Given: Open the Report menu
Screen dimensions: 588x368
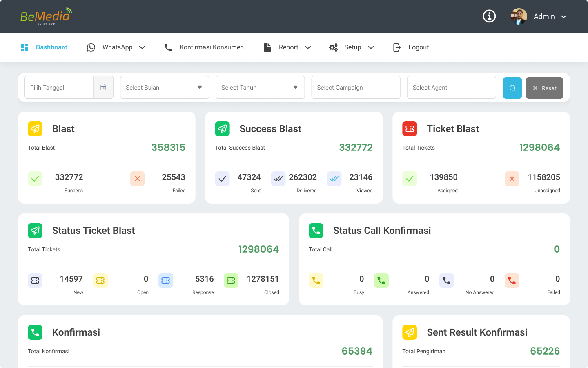Looking at the screenshot, I should pyautogui.click(x=288, y=47).
